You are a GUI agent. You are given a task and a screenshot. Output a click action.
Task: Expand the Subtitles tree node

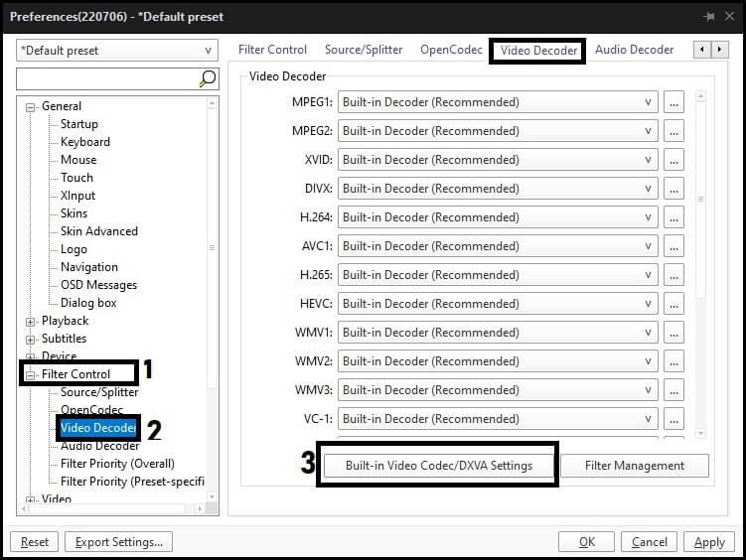click(30, 340)
